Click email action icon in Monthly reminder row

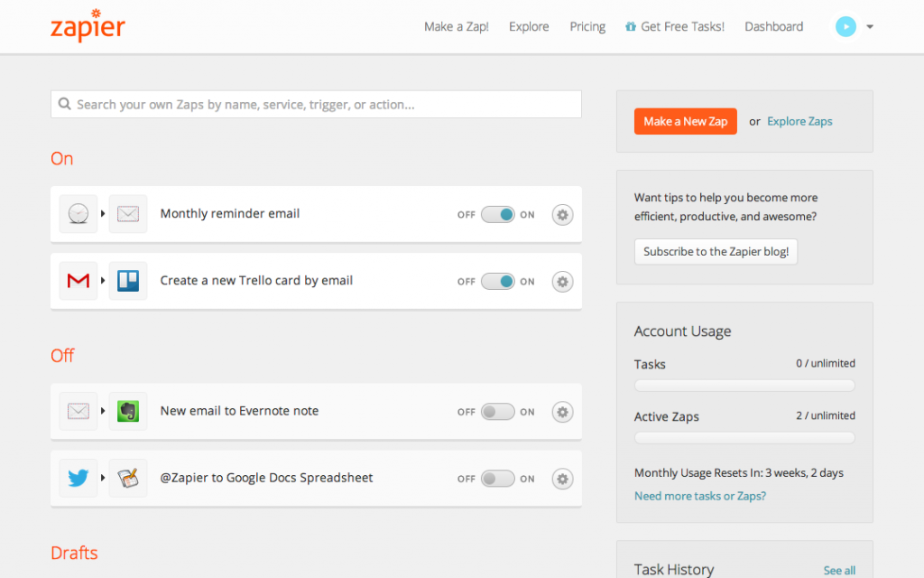click(x=128, y=213)
